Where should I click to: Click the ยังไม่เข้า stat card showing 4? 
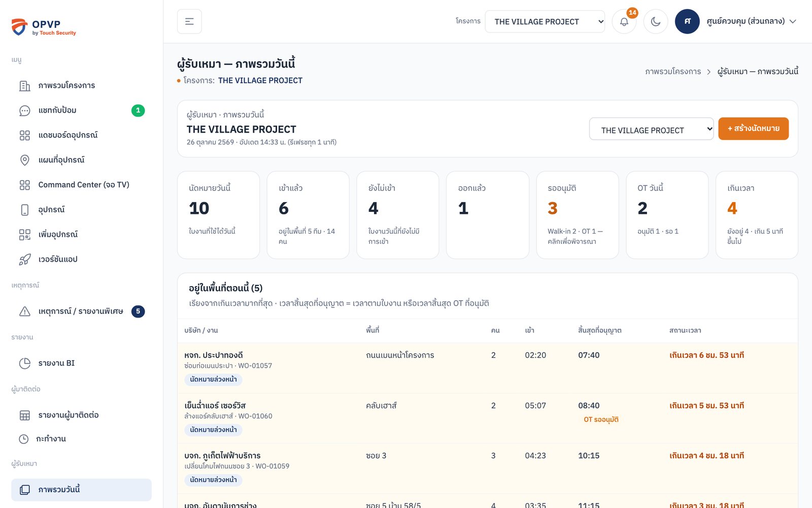click(398, 215)
